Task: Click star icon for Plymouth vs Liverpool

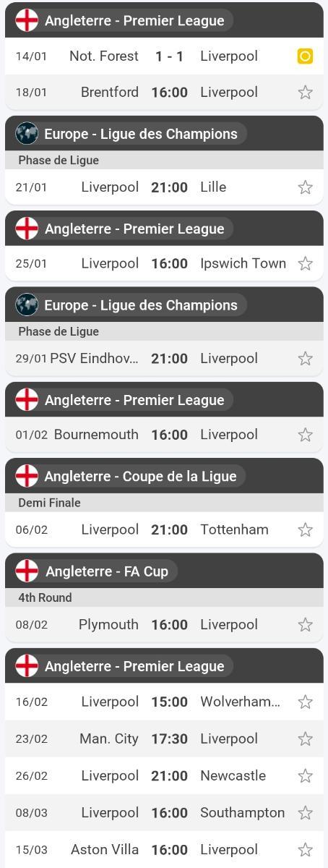Action: pyautogui.click(x=306, y=624)
